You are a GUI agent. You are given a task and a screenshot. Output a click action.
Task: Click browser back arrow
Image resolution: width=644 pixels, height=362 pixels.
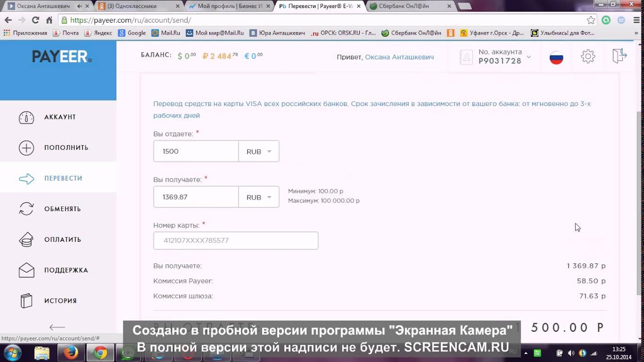pyautogui.click(x=8, y=20)
